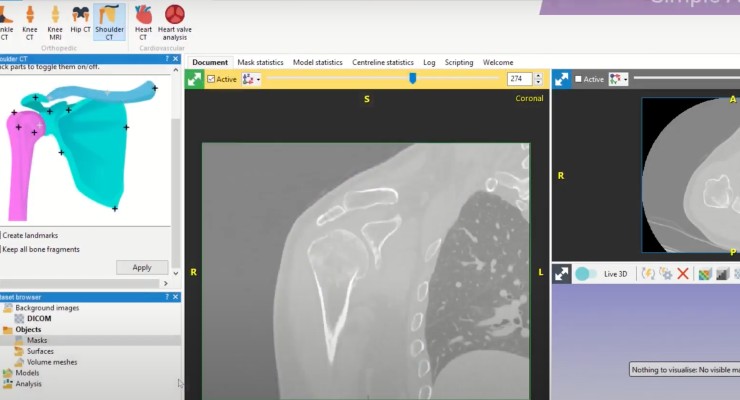This screenshot has width=740, height=400.
Task: Launch the Heart CT tool
Action: coord(143,22)
